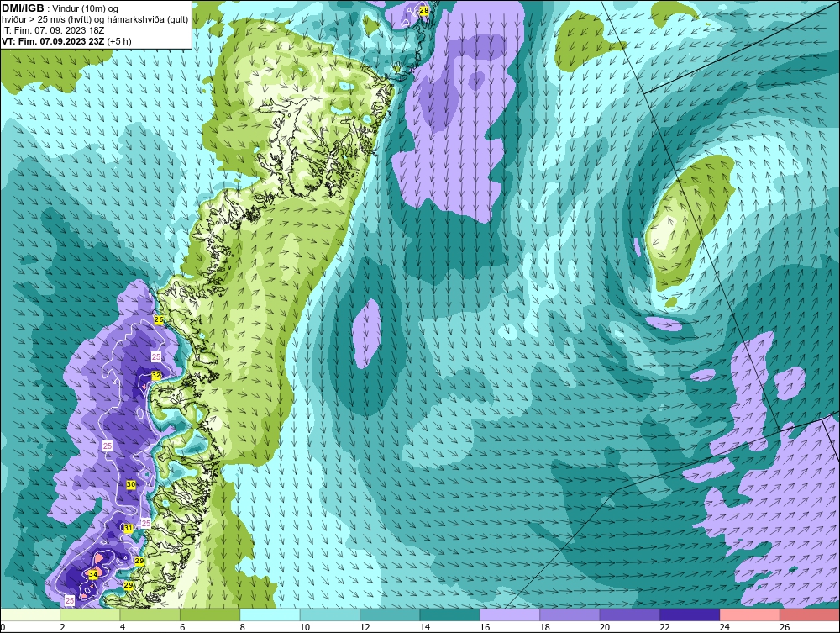Pick the light yellow-green 2–4 m/s swatch
The width and height of the screenshot is (840, 633).
90,615
